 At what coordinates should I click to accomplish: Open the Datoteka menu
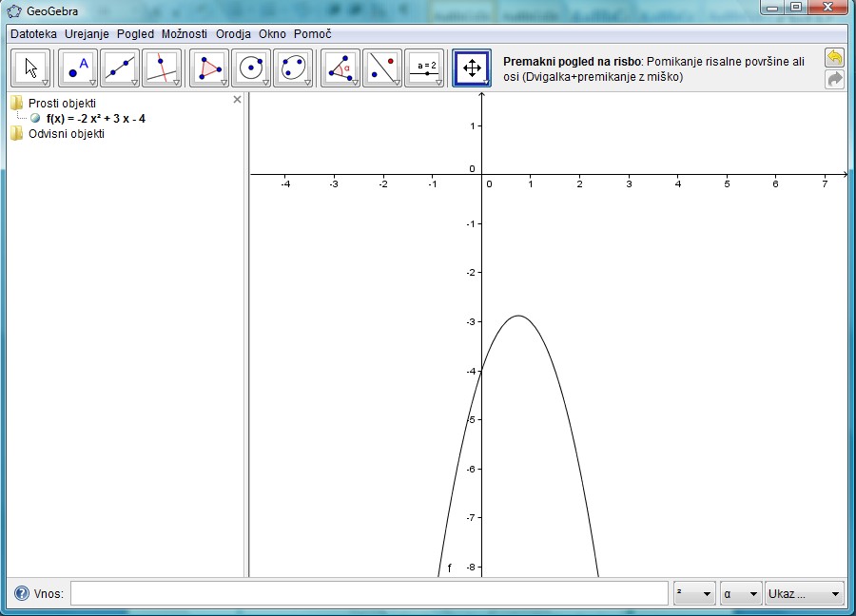click(33, 33)
